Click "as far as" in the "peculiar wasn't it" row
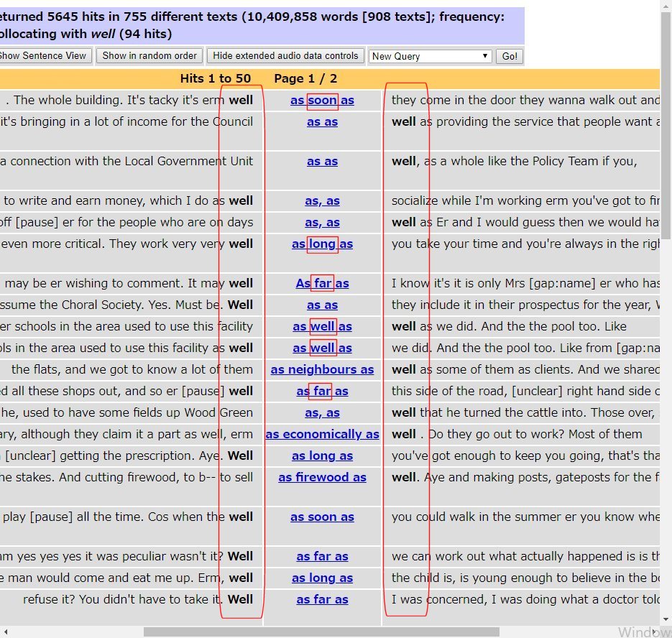 [x=322, y=557]
